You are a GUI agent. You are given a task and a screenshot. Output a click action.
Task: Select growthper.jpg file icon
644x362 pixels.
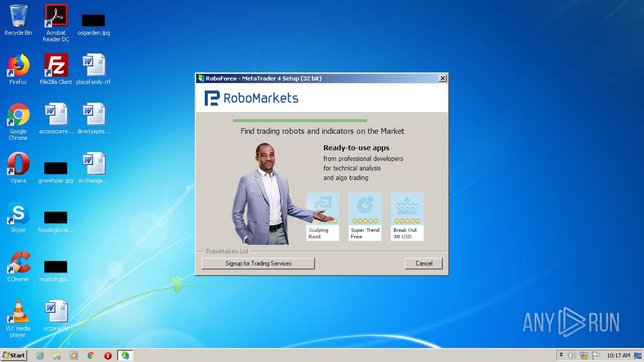coord(56,172)
